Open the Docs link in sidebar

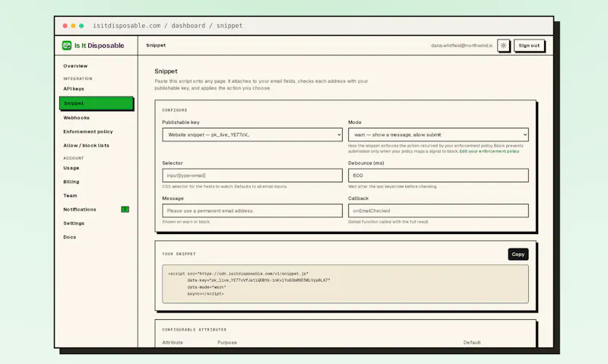point(70,237)
